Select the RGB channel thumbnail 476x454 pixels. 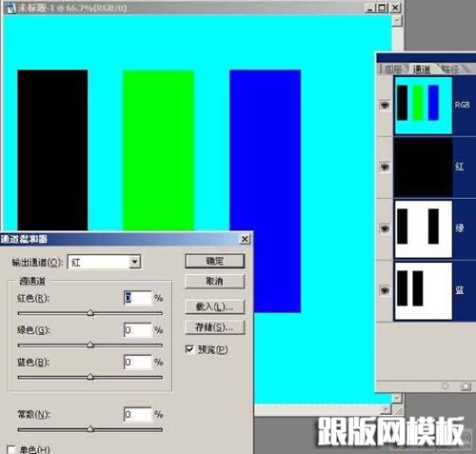(x=423, y=106)
